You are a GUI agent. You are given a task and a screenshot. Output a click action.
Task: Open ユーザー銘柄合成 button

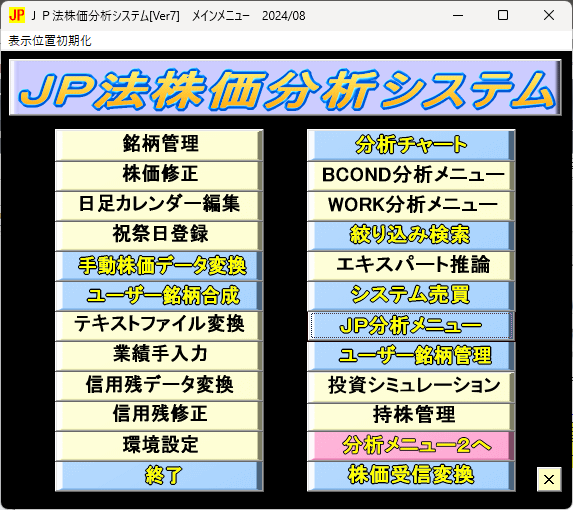159,295
